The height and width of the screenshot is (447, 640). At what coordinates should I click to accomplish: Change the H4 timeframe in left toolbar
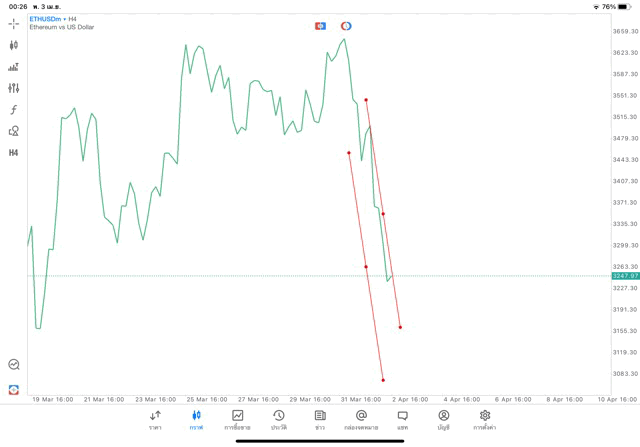click(13, 153)
